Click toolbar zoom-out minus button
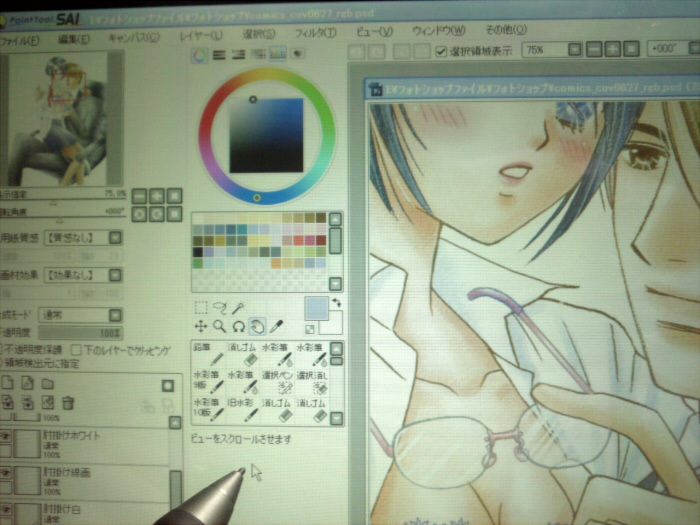The width and height of the screenshot is (700, 525). point(594,49)
